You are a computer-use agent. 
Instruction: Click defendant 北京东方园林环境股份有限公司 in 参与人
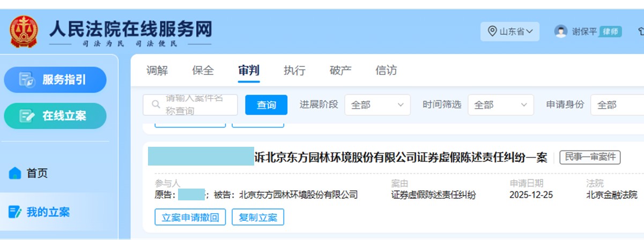point(298,194)
